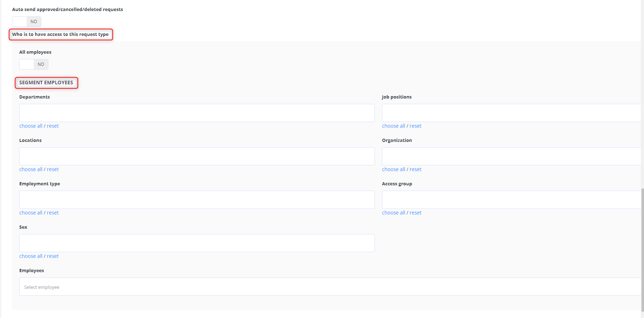Reset the Departments selection
This screenshot has height=318, width=644.
(x=53, y=126)
